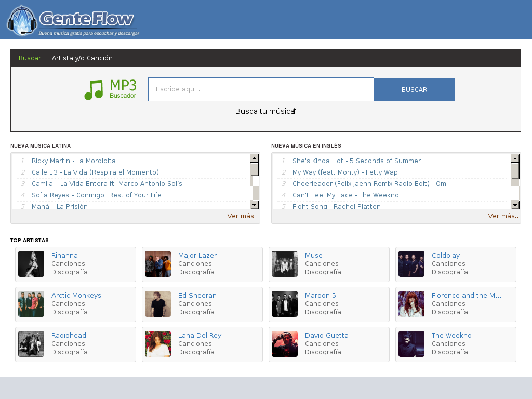Viewport: 532px width, 399px height.
Task: Click the Lana Del Rey photo thumbnail
Action: pos(157,343)
